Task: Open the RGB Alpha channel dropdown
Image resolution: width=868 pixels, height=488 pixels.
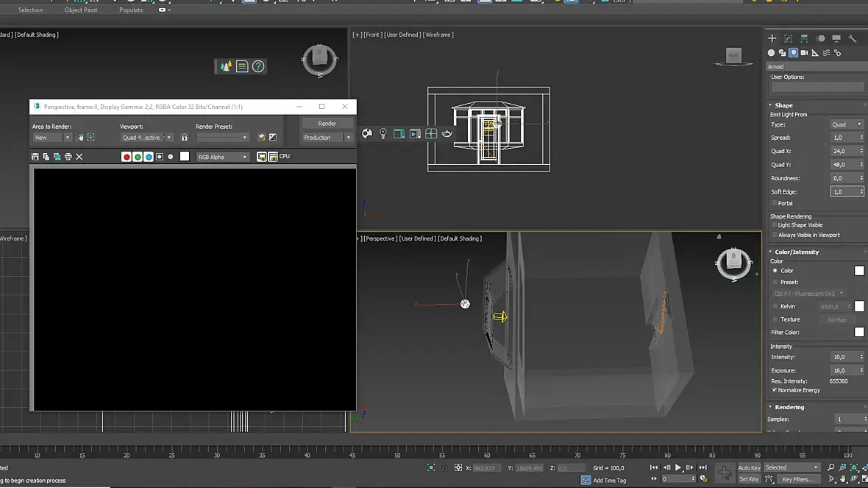Action: [x=223, y=157]
